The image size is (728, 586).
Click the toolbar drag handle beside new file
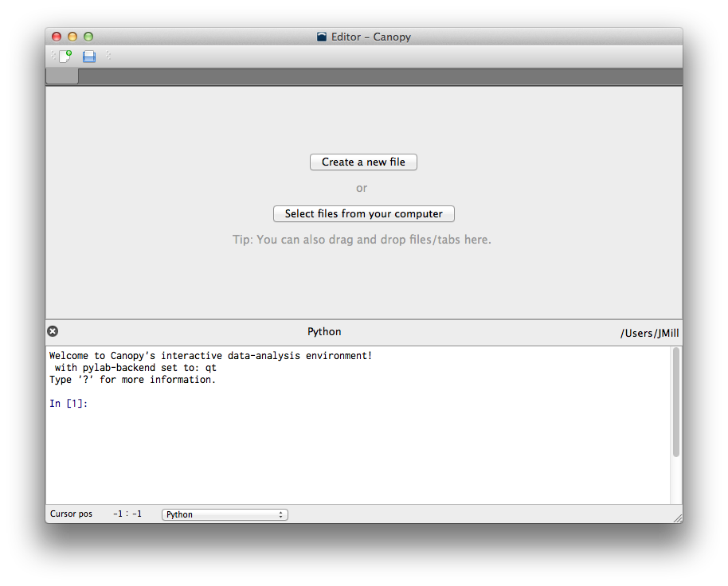click(x=53, y=56)
